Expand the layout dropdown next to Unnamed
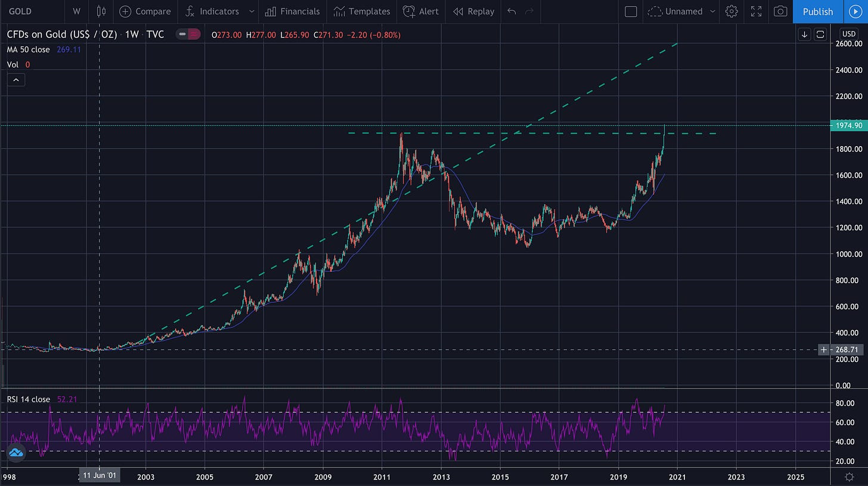The width and height of the screenshot is (868, 486). point(712,11)
